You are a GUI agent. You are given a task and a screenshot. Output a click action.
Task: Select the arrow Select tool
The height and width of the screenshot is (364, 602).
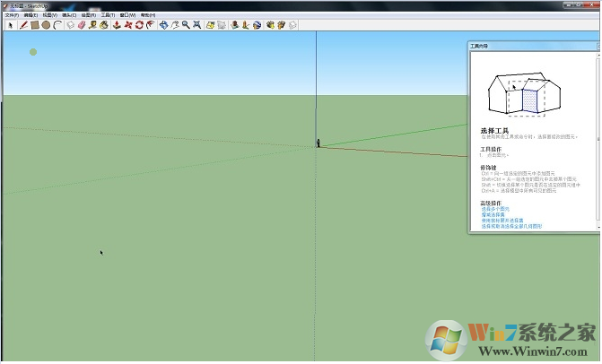click(10, 25)
